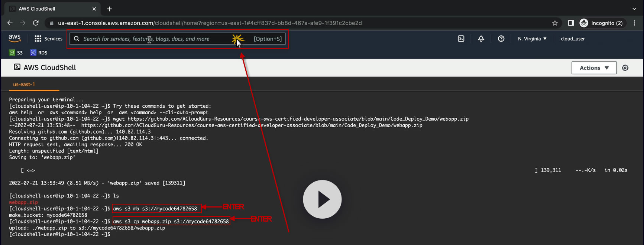The height and width of the screenshot is (245, 644).
Task: Click the red webapp.zip file name
Action: [23, 202]
